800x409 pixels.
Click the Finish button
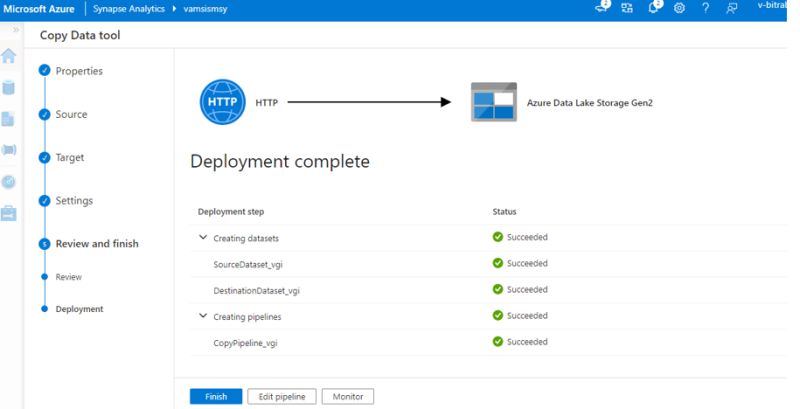tap(216, 396)
